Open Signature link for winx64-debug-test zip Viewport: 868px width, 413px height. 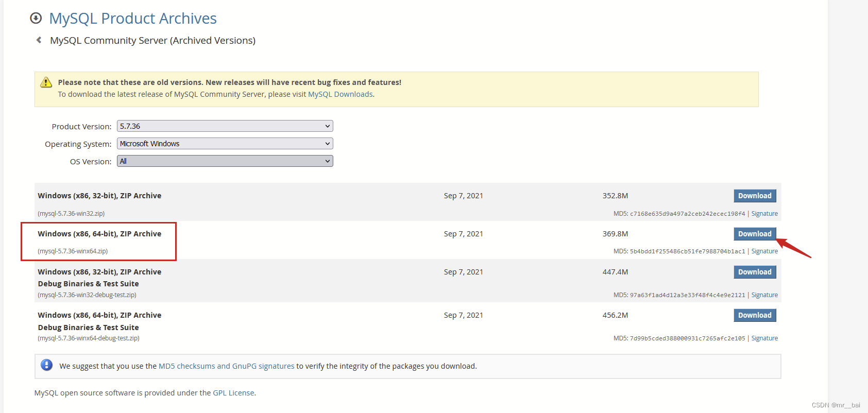(x=764, y=338)
